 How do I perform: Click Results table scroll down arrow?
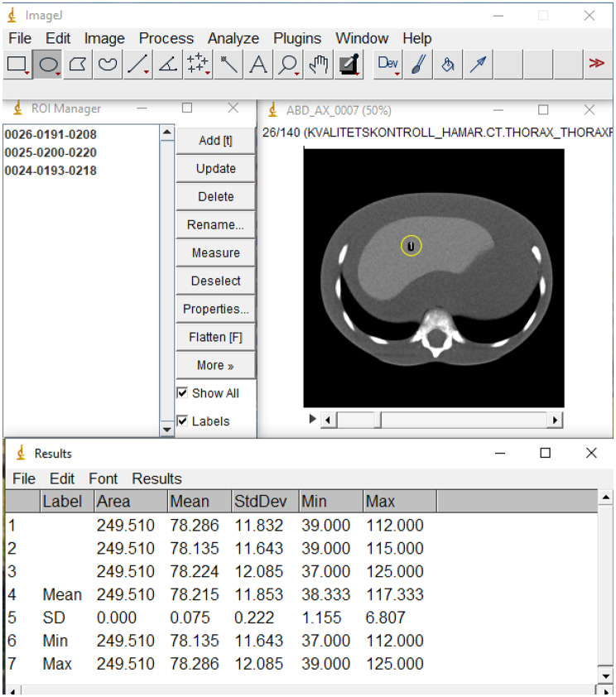[x=605, y=675]
